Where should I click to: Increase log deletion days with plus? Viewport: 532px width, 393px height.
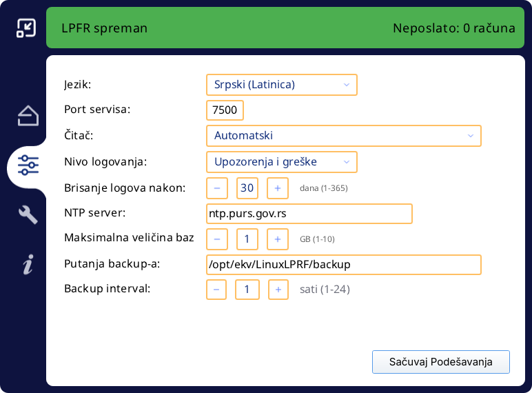[x=277, y=188]
